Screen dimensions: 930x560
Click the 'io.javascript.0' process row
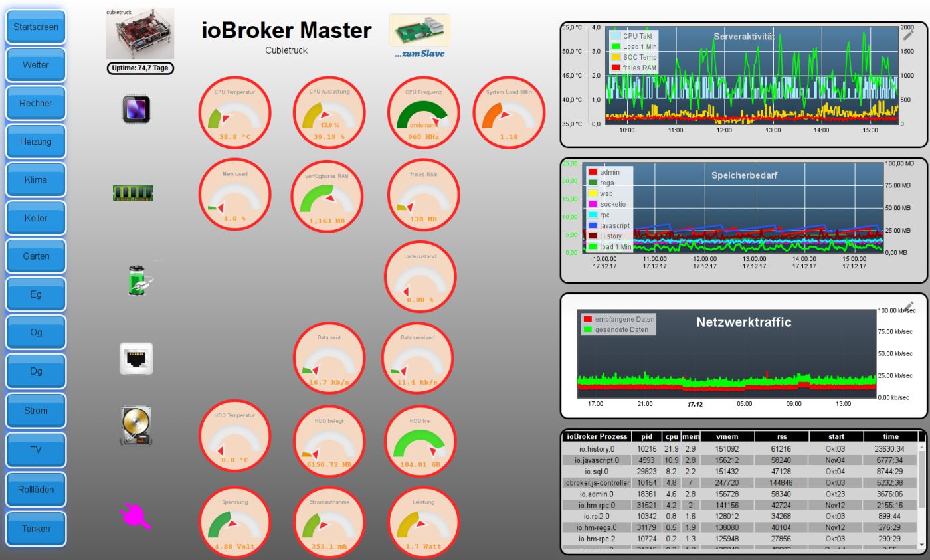point(740,460)
